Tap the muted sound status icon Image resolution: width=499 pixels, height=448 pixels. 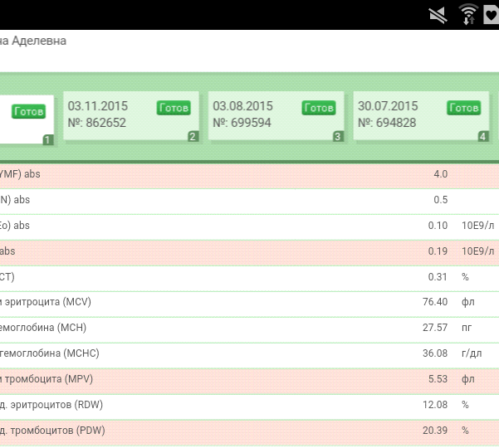click(438, 14)
